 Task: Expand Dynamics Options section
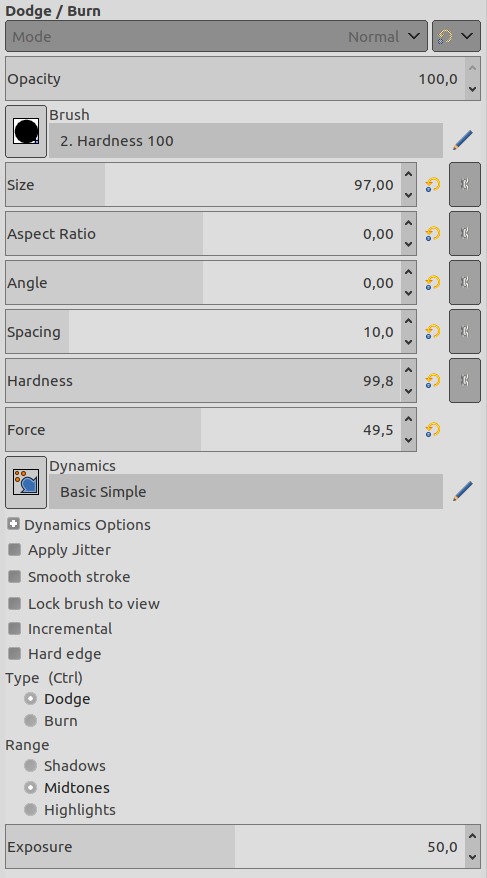click(14, 525)
